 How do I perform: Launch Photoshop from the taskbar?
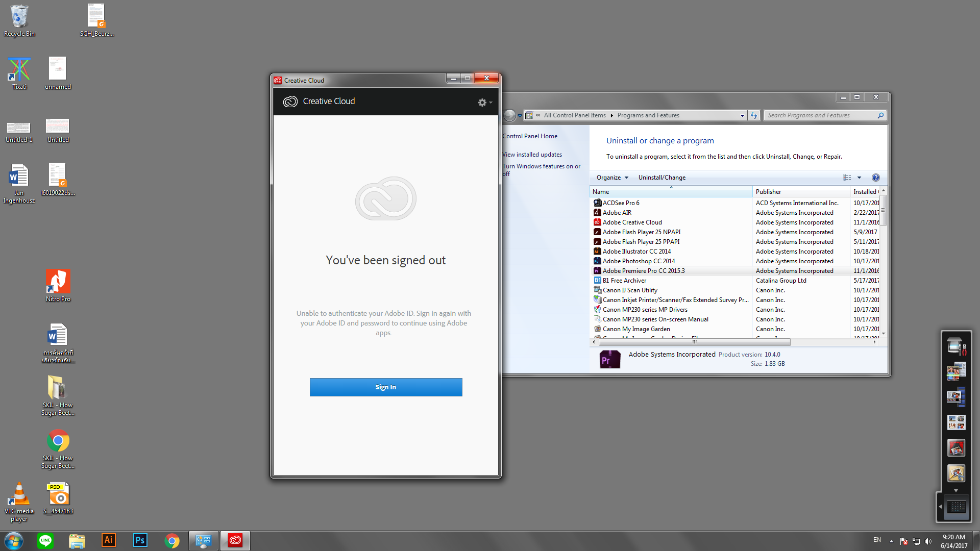(x=140, y=540)
